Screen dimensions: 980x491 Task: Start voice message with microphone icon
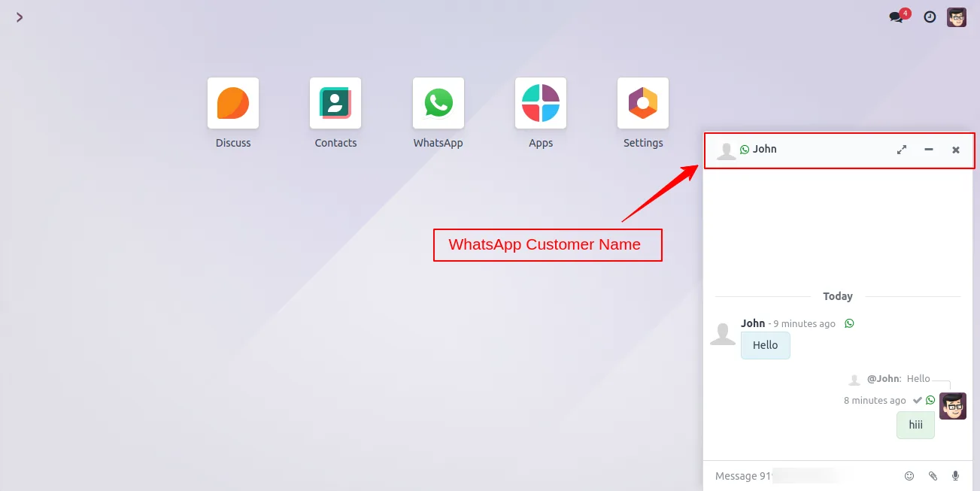coord(956,476)
